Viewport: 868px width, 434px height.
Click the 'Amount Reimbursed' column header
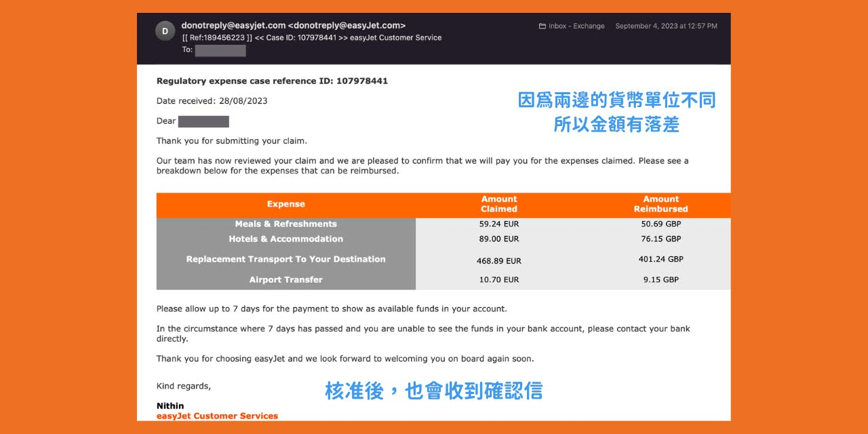coord(661,204)
